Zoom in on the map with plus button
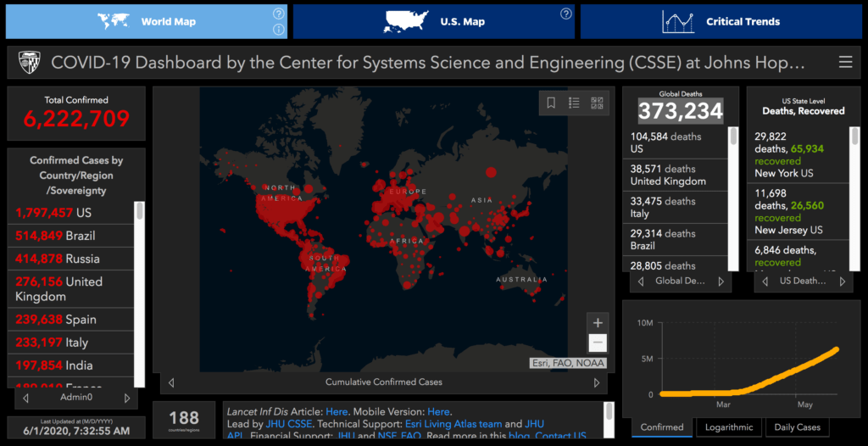This screenshot has height=446, width=868. point(598,323)
